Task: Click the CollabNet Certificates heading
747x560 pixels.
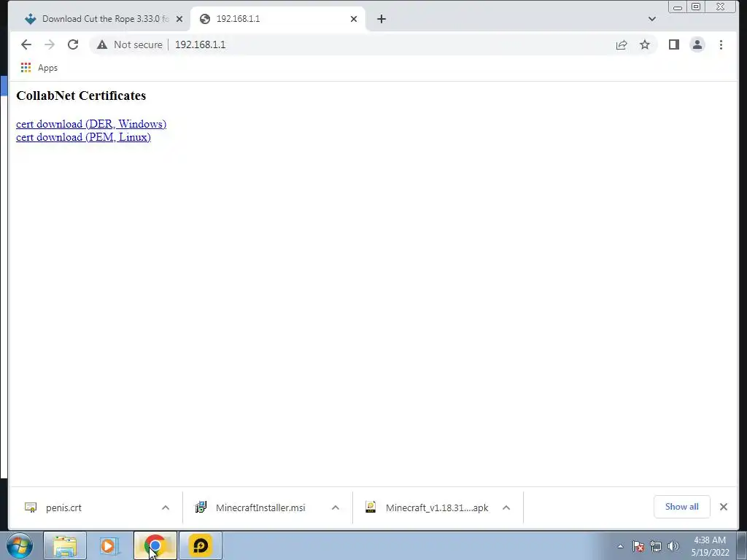Action: tap(81, 96)
